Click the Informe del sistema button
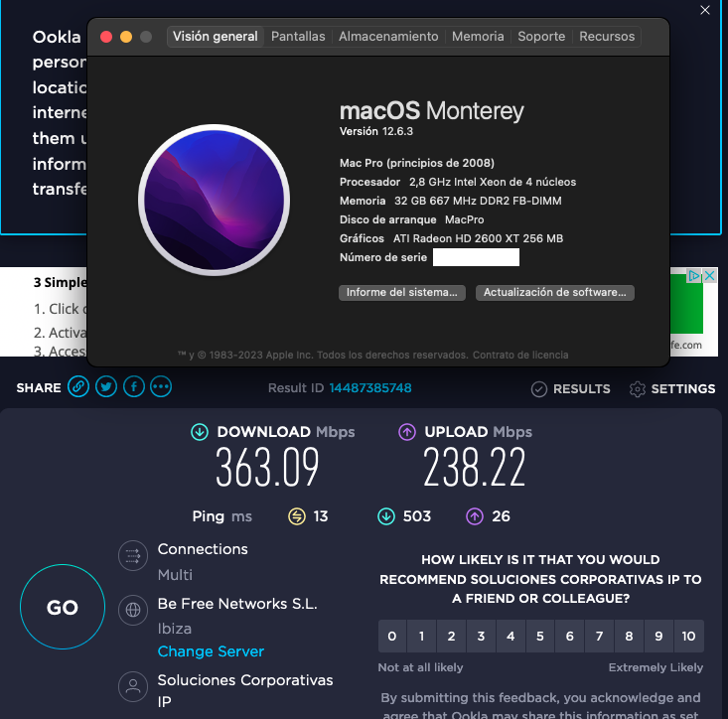Viewport: 728px width, 719px height. 402,293
